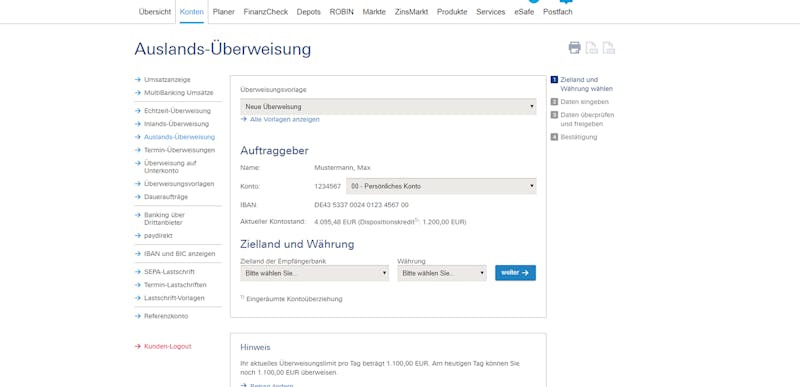This screenshot has height=387, width=800.
Task: Click step 1 number badge
Action: [555, 80]
